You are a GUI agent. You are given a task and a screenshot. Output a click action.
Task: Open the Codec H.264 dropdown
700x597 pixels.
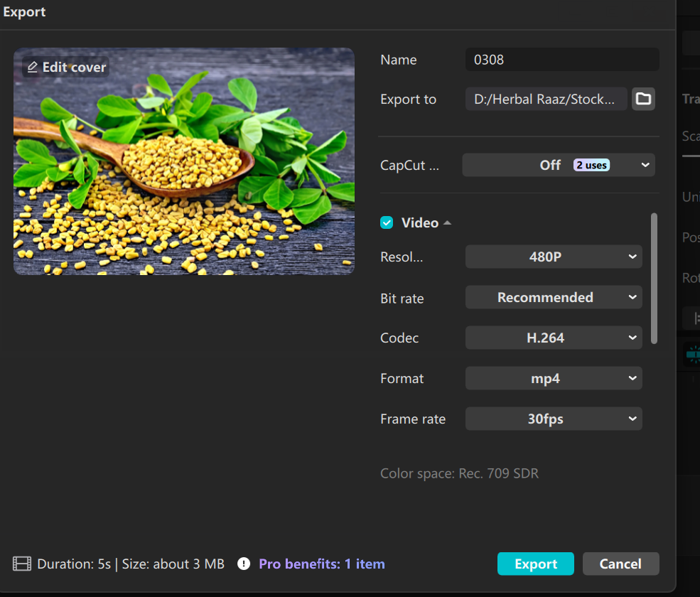(554, 338)
